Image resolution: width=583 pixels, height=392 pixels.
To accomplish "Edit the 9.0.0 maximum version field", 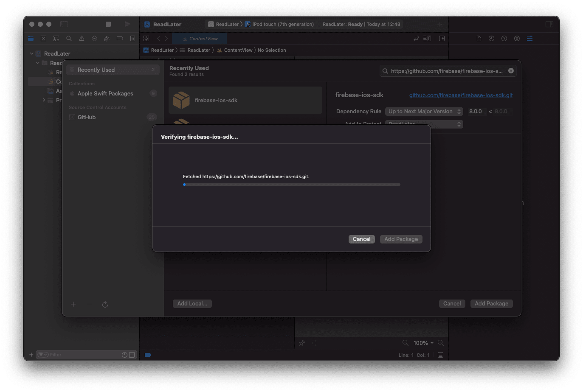I will pyautogui.click(x=503, y=112).
